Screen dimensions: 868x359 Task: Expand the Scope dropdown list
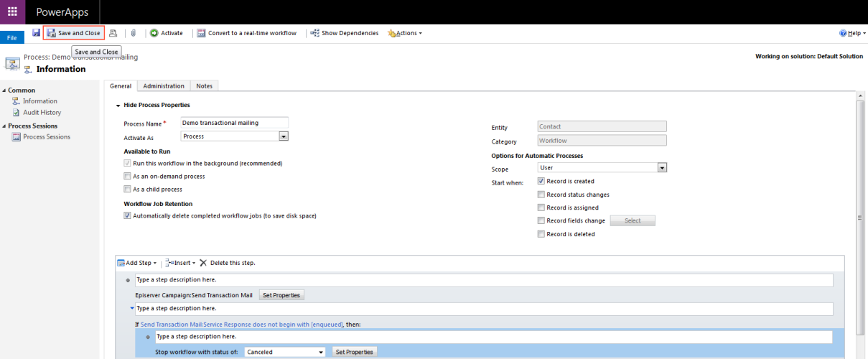662,168
